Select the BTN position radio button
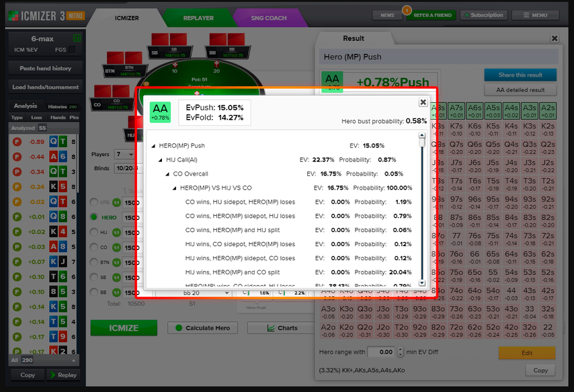The image size is (574, 392). [x=94, y=262]
